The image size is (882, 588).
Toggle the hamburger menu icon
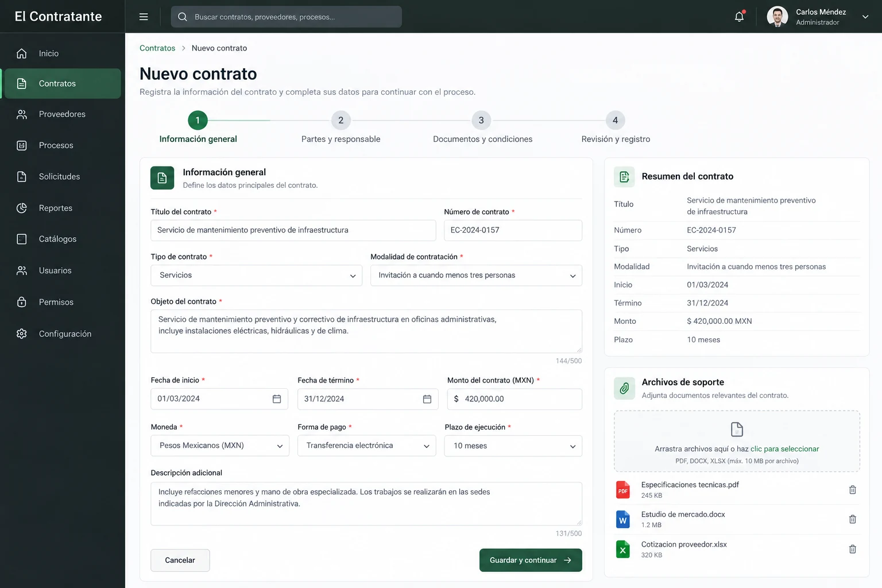(144, 17)
